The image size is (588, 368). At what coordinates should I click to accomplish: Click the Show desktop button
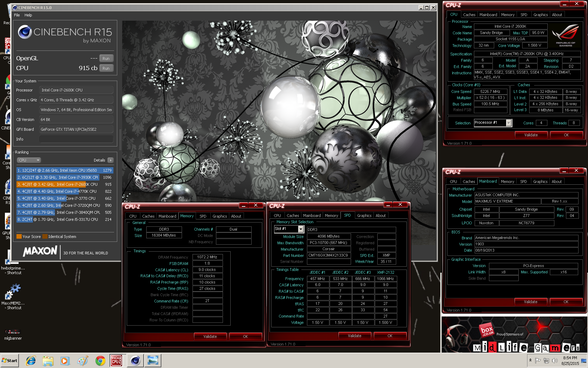[584, 360]
